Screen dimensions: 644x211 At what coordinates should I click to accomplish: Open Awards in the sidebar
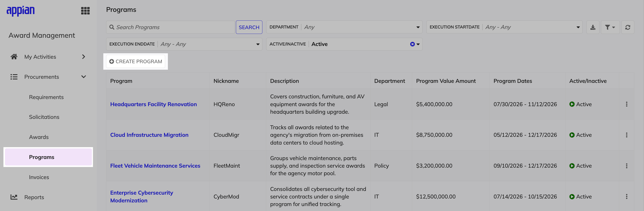pyautogui.click(x=39, y=137)
